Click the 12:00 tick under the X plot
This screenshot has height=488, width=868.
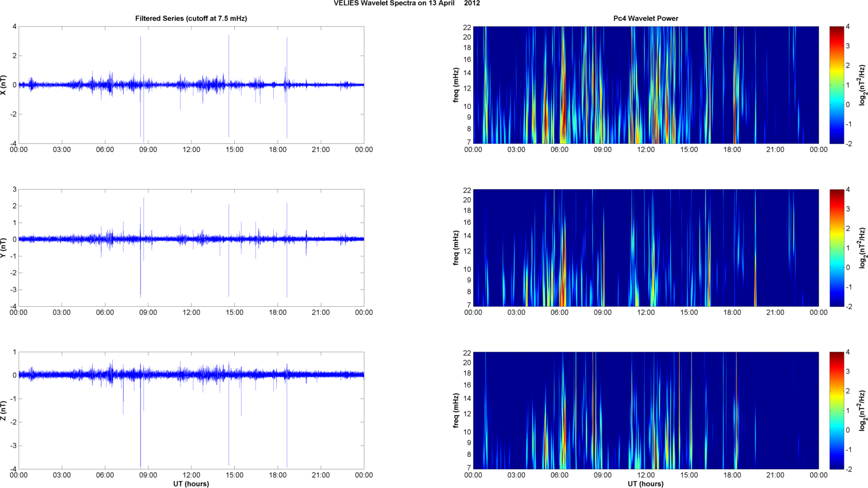(191, 150)
